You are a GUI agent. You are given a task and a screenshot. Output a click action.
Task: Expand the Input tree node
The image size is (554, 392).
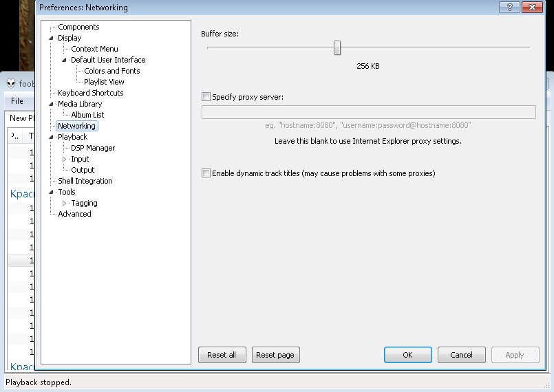[64, 159]
